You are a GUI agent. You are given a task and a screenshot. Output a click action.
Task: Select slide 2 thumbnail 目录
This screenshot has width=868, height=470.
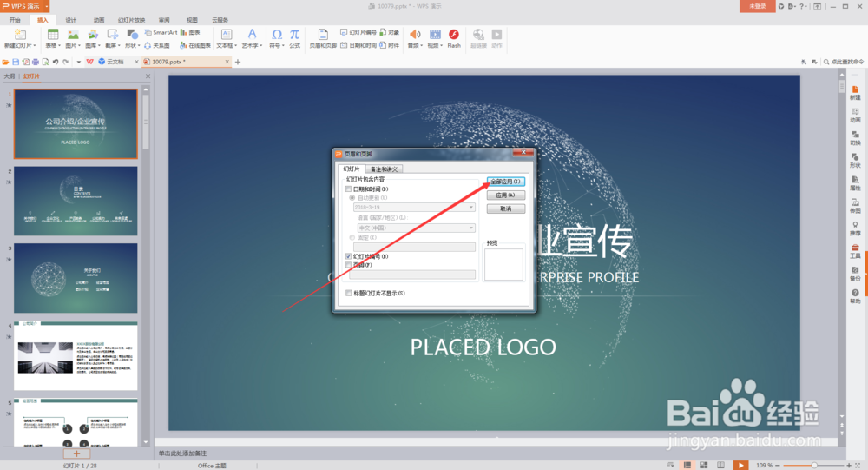point(76,202)
